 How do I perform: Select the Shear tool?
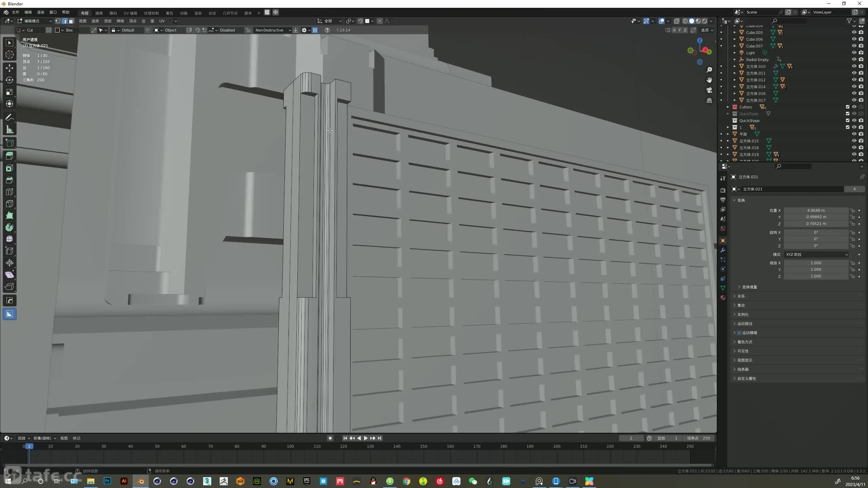point(9,275)
